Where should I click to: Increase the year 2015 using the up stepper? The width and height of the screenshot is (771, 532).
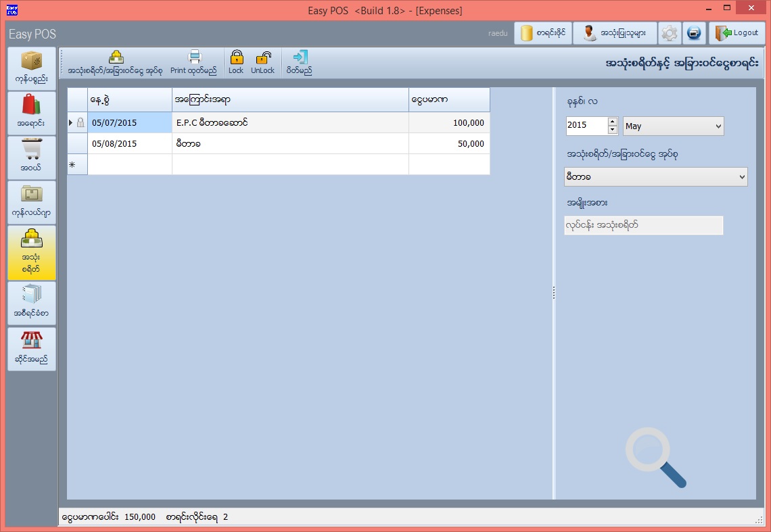tap(613, 122)
